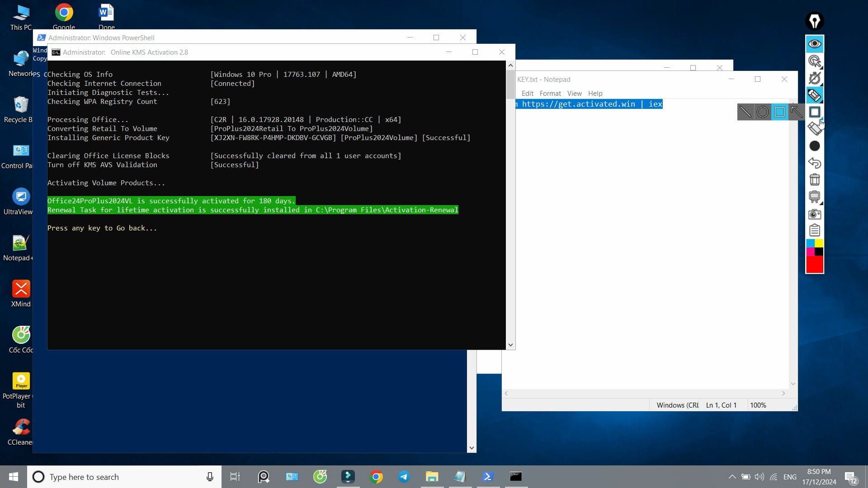Open Google Chrome desktop shortcut
868x488 pixels.
[64, 16]
